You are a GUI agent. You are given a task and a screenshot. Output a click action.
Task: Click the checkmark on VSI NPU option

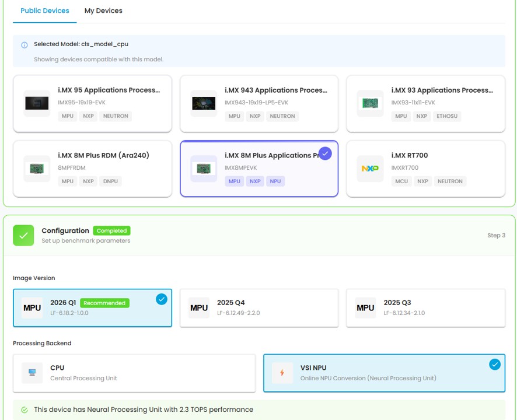click(x=495, y=365)
